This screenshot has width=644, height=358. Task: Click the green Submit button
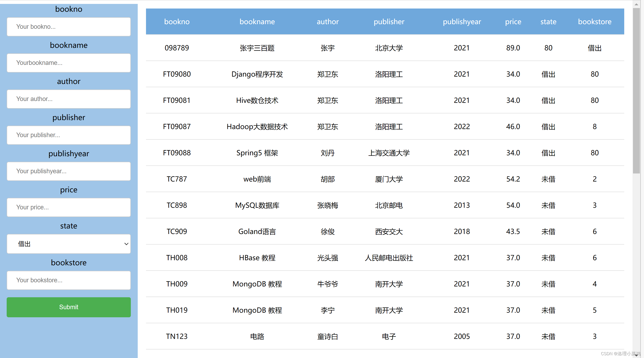69,307
